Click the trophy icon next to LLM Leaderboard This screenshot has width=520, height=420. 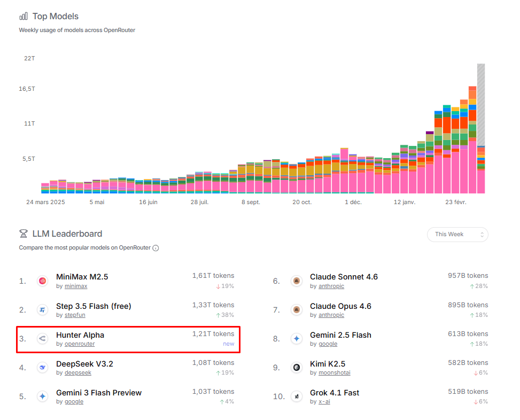(22, 233)
